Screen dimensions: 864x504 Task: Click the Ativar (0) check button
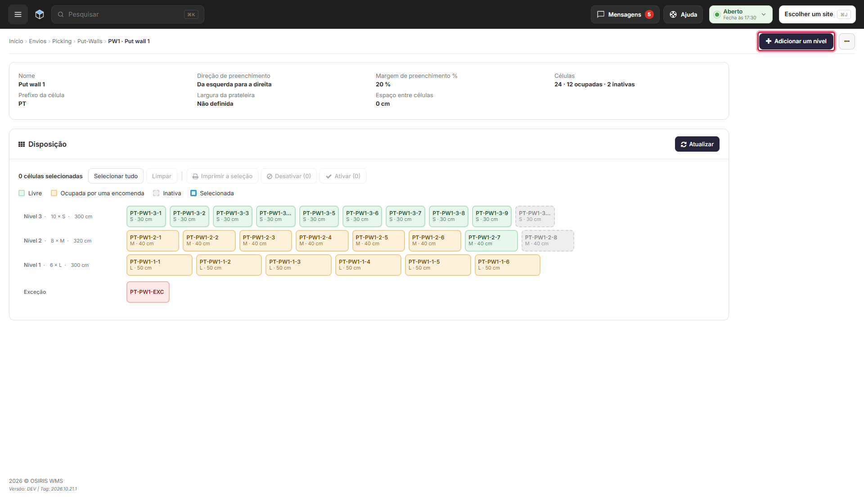click(343, 176)
